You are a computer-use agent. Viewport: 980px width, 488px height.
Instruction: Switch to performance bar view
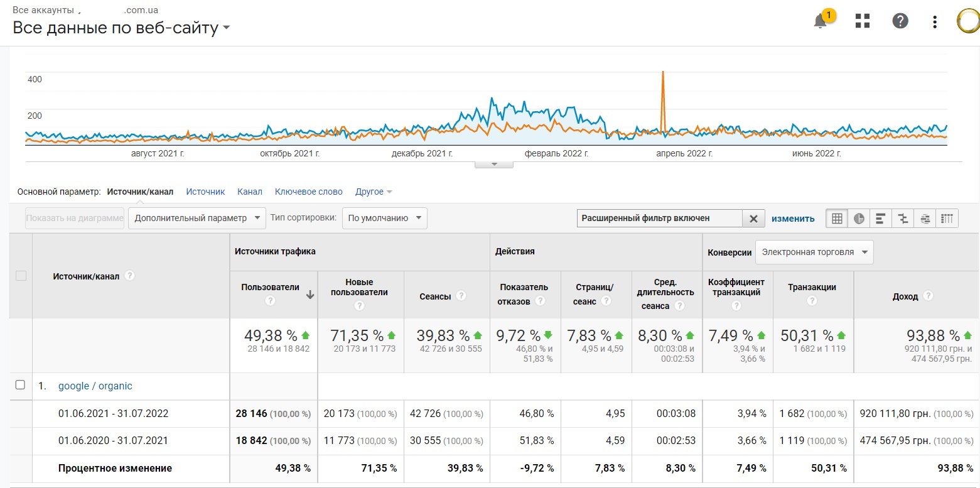pyautogui.click(x=881, y=219)
